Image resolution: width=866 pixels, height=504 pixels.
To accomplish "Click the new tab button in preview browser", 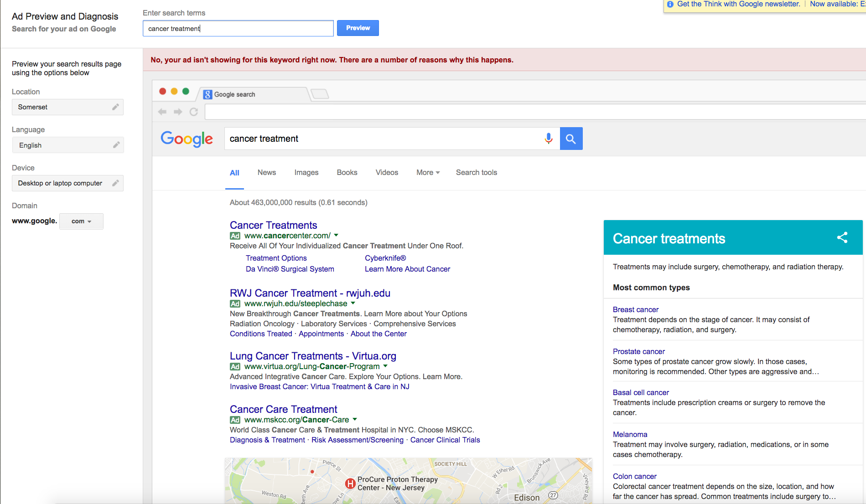I will pos(320,94).
